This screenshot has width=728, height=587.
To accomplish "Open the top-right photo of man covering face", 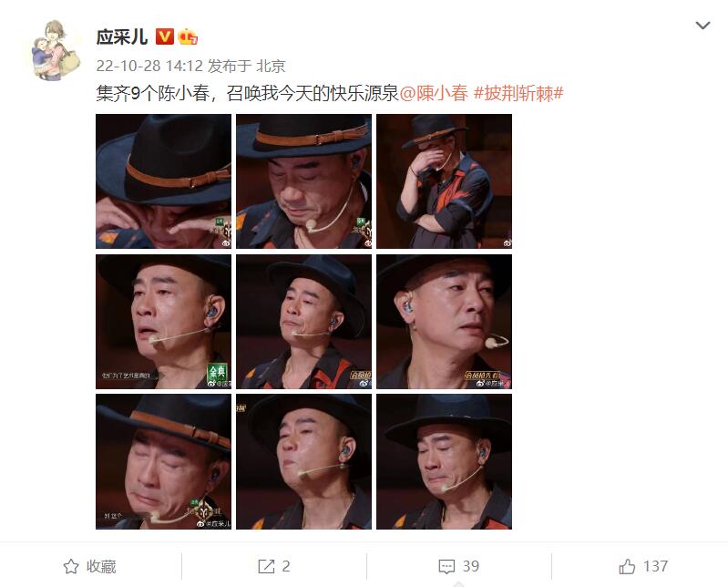I will 444,181.
